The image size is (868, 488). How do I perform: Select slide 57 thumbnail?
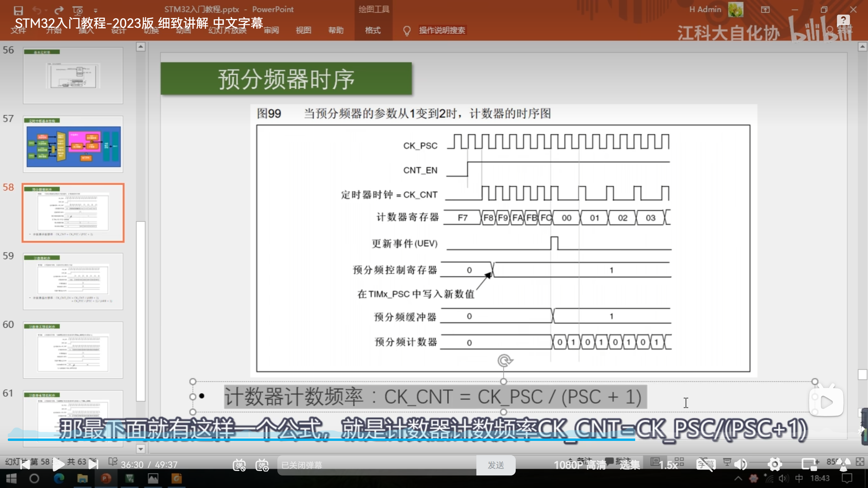(x=73, y=144)
